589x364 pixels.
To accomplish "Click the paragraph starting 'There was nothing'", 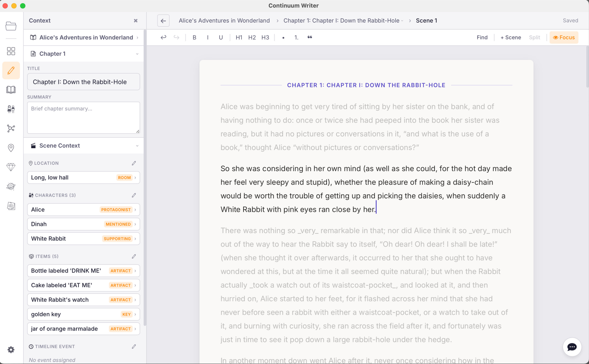I will tap(366, 285).
